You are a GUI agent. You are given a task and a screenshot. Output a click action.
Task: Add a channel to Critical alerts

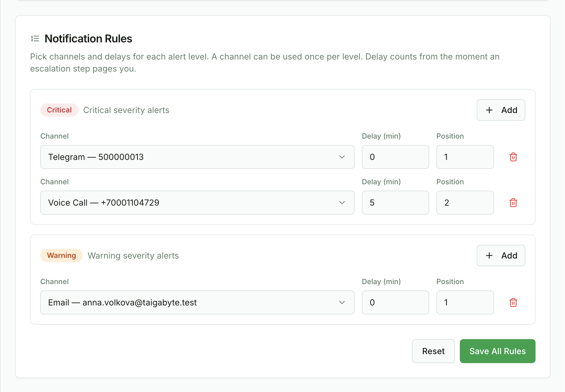coord(501,110)
